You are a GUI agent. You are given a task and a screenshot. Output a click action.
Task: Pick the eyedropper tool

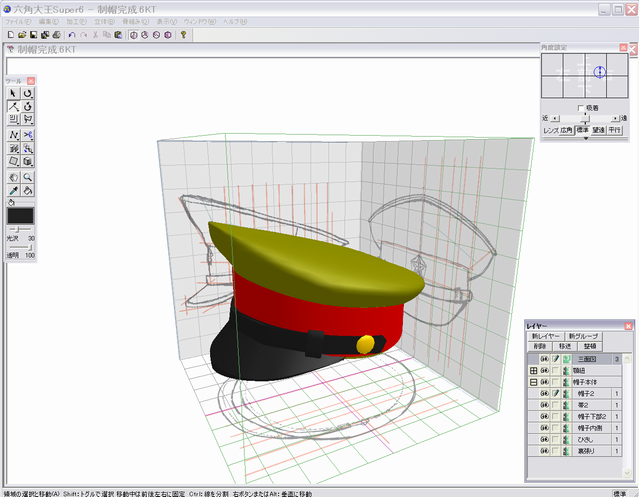(x=14, y=189)
